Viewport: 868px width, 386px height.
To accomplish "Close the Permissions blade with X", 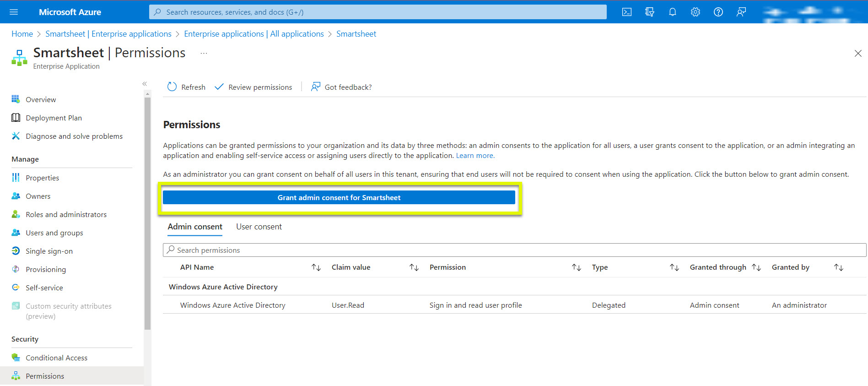I will coord(858,54).
